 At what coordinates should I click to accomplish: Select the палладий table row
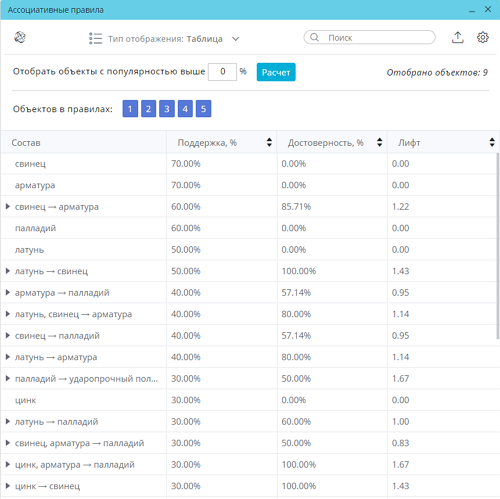(x=249, y=228)
